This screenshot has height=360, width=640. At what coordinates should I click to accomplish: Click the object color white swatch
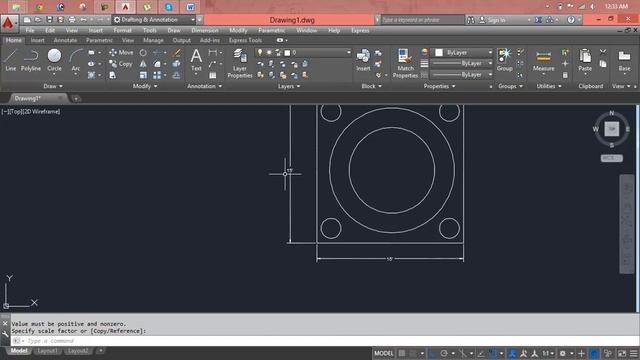[439, 53]
